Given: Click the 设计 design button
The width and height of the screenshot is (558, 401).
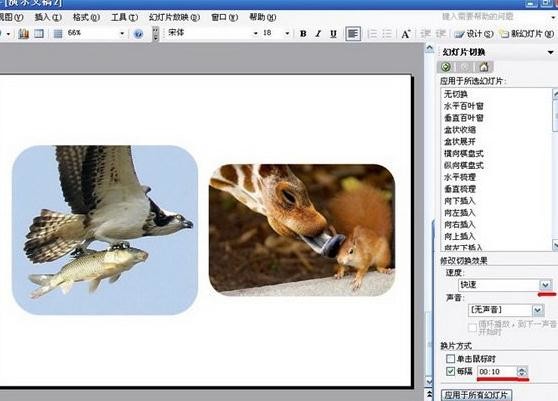Looking at the screenshot, I should click(x=474, y=34).
